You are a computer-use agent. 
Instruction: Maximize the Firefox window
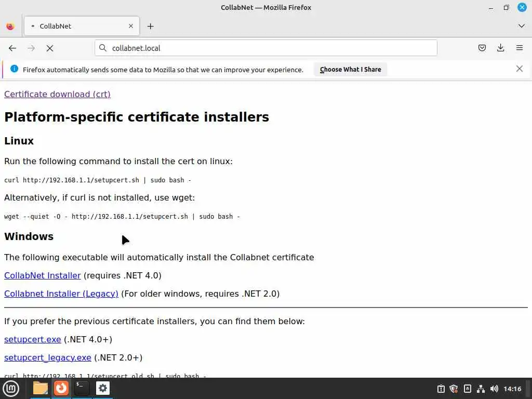pos(506,7)
